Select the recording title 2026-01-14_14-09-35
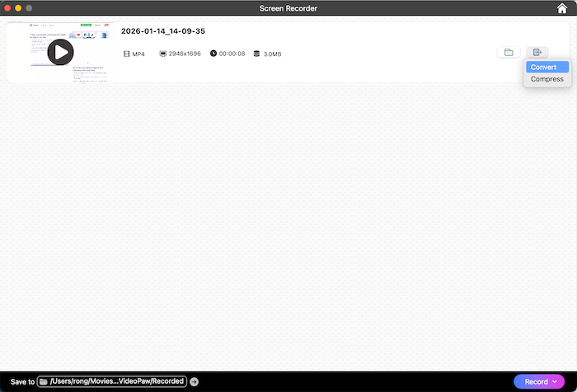Image resolution: width=577 pixels, height=392 pixels. (163, 31)
